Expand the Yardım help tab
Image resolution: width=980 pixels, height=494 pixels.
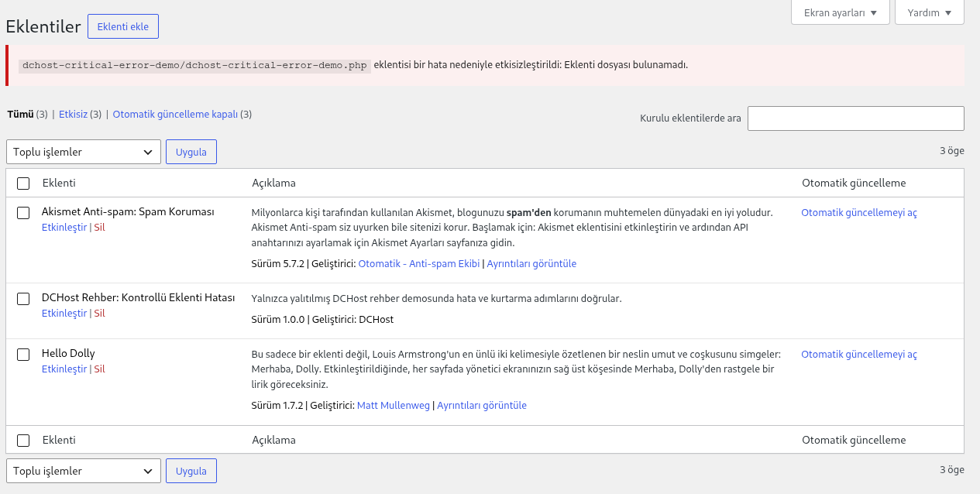pos(930,12)
